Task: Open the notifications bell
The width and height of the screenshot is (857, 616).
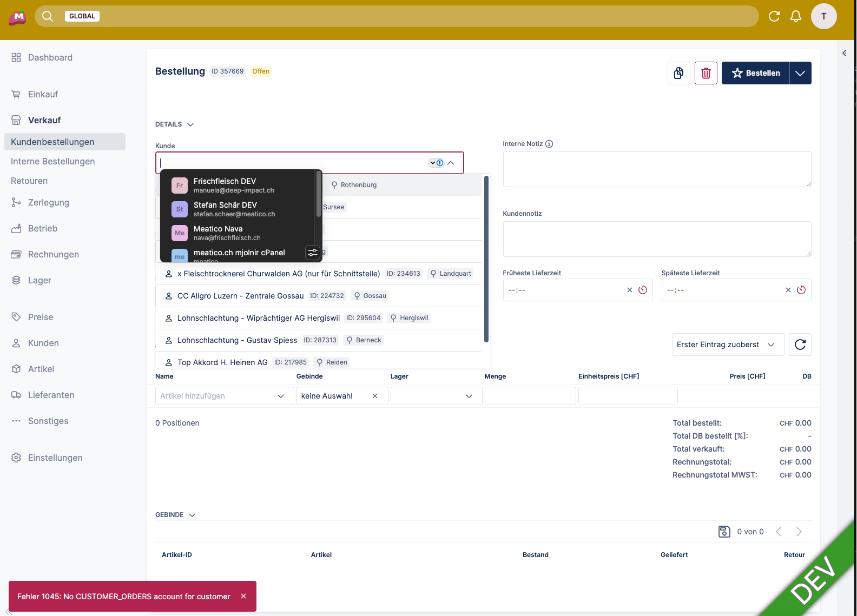Action: (795, 16)
